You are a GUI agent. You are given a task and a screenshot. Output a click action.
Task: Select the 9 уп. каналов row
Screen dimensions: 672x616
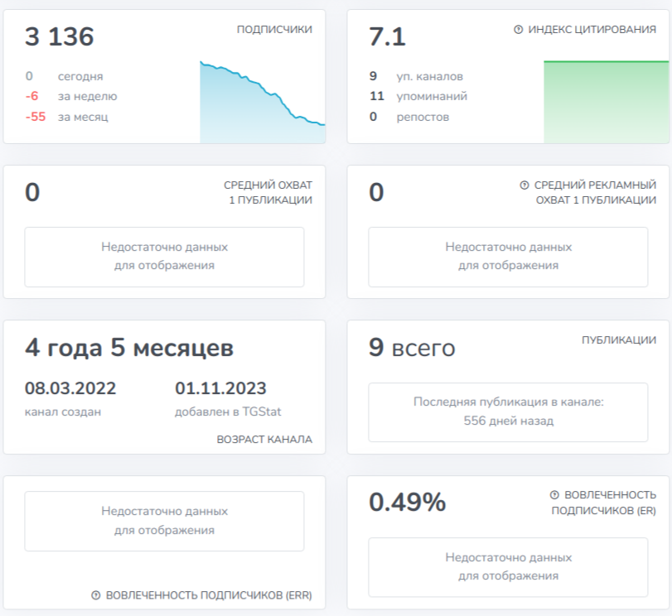click(416, 76)
